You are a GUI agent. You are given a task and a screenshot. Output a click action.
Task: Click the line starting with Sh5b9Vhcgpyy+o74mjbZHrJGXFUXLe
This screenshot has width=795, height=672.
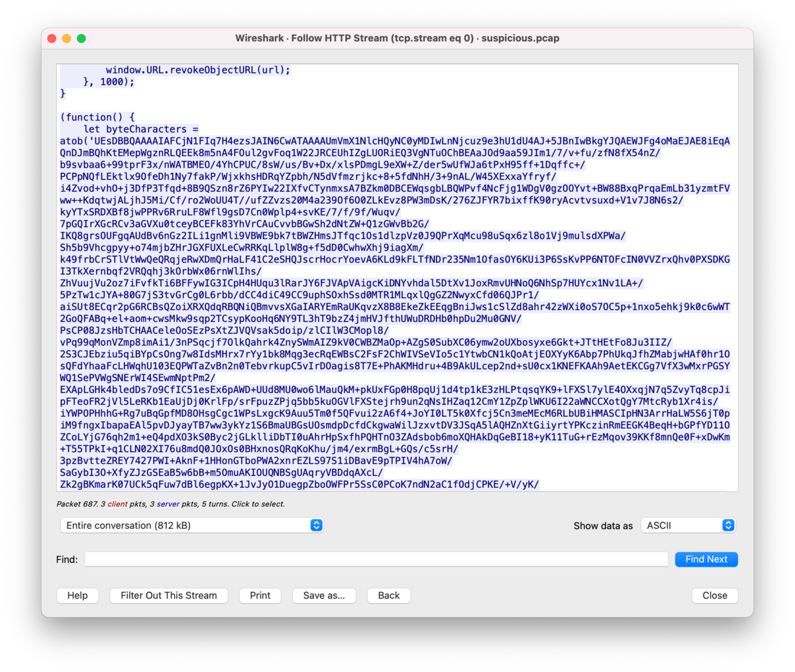click(x=242, y=247)
